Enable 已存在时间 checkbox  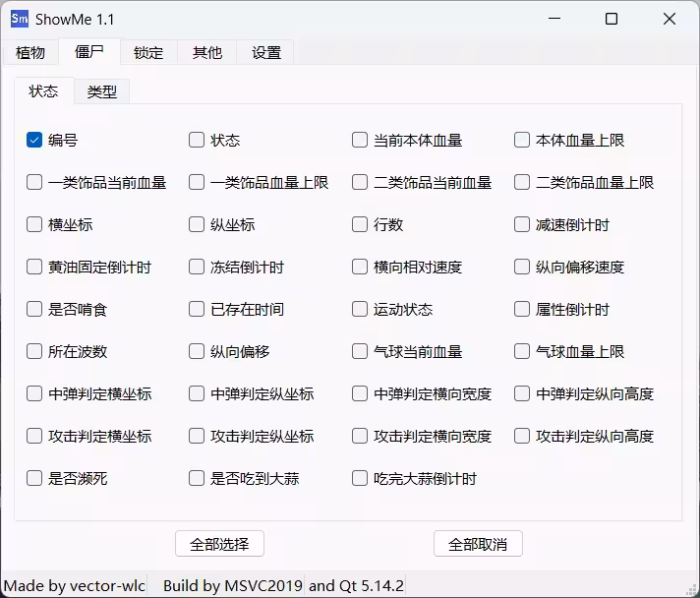197,309
